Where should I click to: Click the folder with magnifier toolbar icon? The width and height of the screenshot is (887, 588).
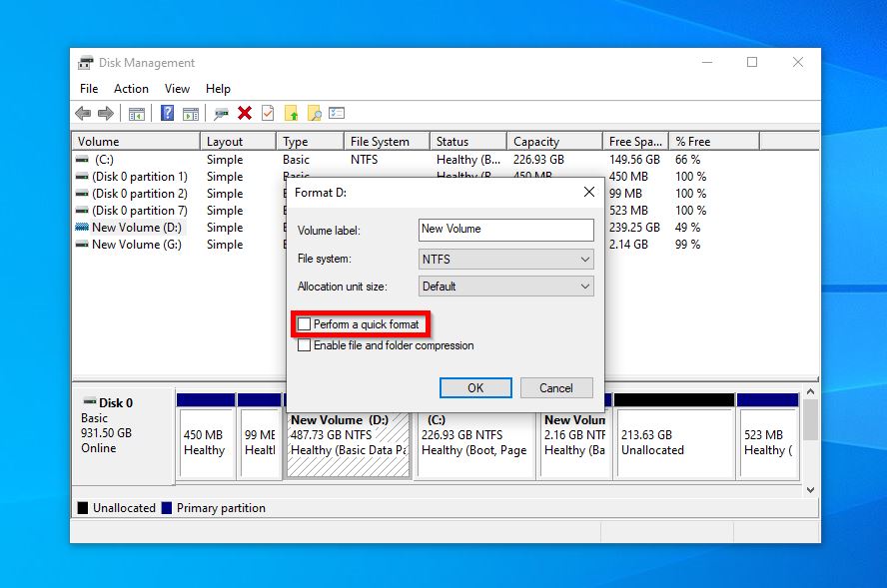(314, 113)
